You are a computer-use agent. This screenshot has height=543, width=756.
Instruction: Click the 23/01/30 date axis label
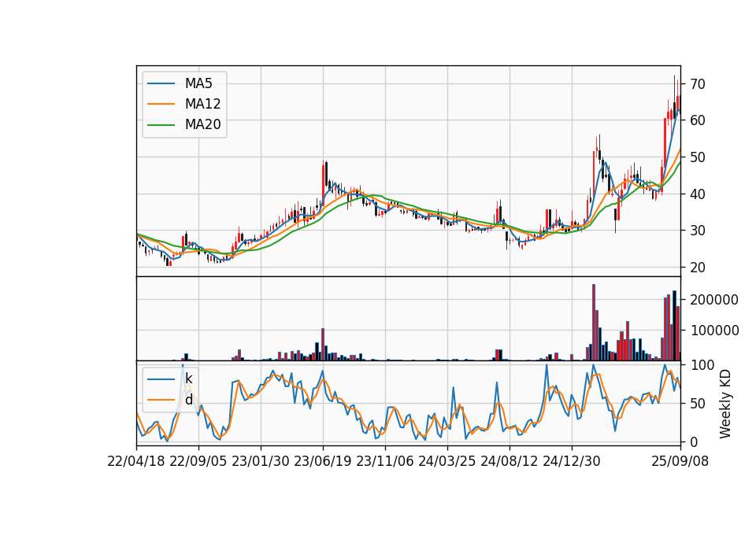pos(261,461)
